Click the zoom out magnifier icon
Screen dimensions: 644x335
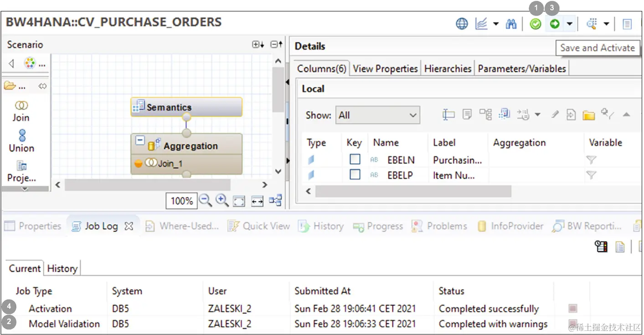[x=206, y=200]
